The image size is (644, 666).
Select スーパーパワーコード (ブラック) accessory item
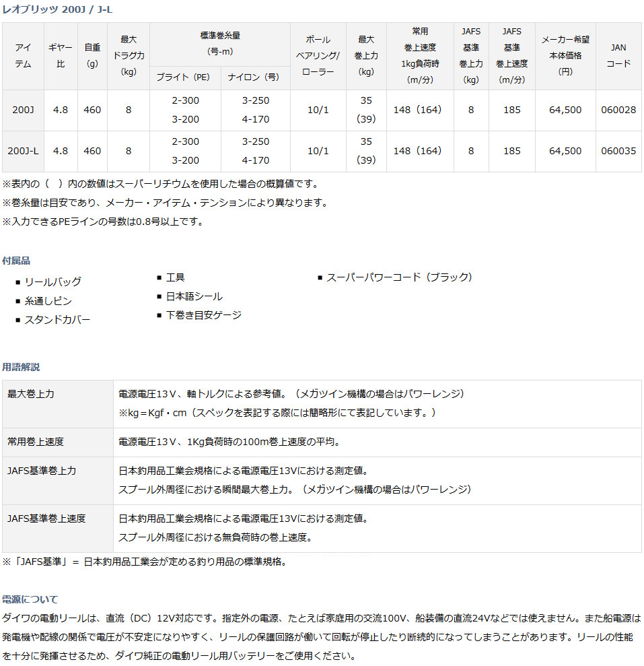400,277
